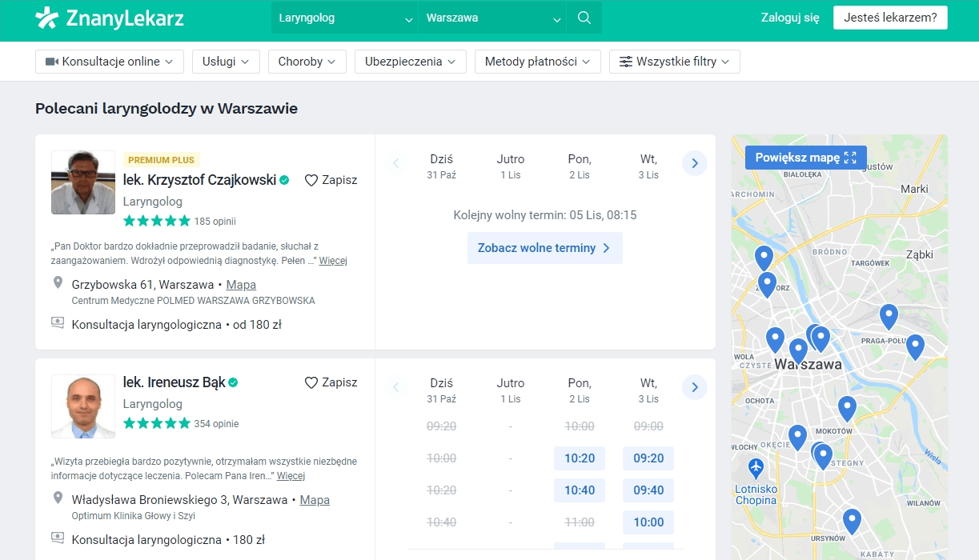This screenshot has width=979, height=560.
Task: Toggle heart Zapisz for Ireneusz Bąk
Action: 331,382
